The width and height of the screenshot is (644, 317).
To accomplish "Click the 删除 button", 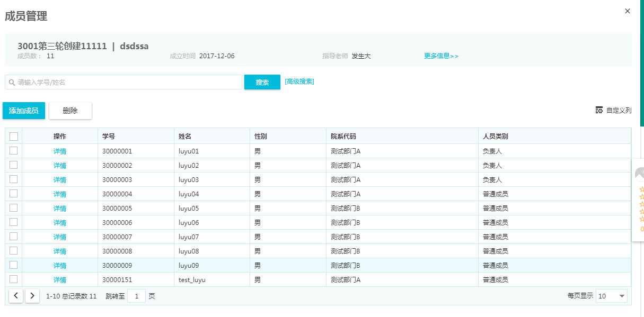I will 70,111.
